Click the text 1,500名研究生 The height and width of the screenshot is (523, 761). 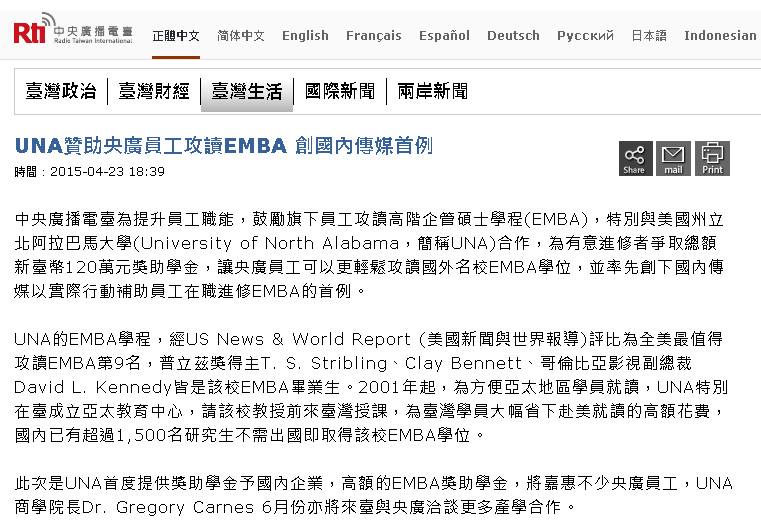[175, 435]
